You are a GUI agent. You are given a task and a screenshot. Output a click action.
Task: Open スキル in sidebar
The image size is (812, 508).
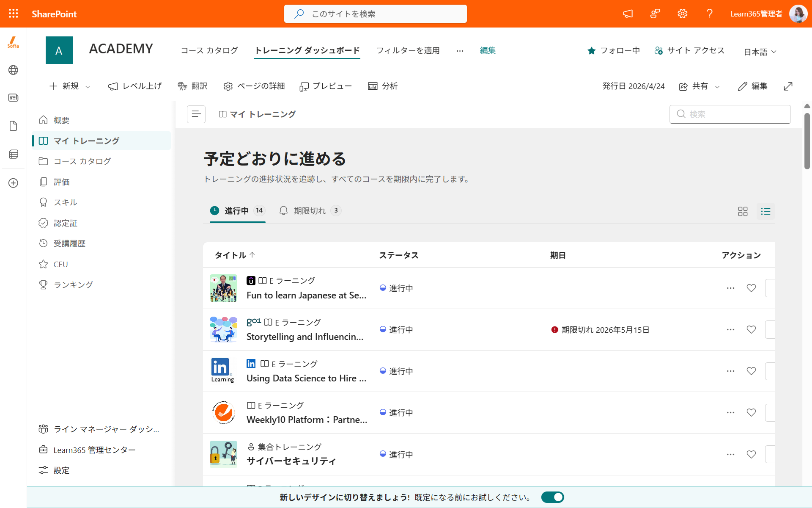(x=101, y=202)
